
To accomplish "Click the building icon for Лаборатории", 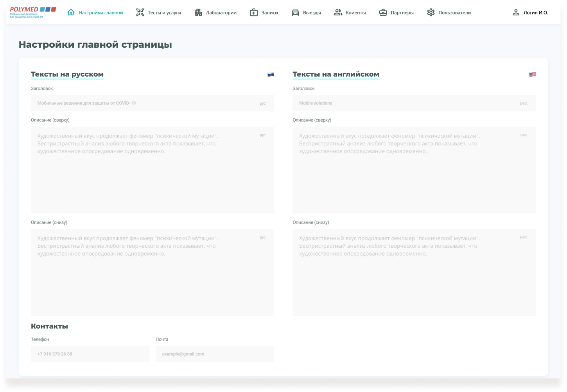I will [x=198, y=13].
